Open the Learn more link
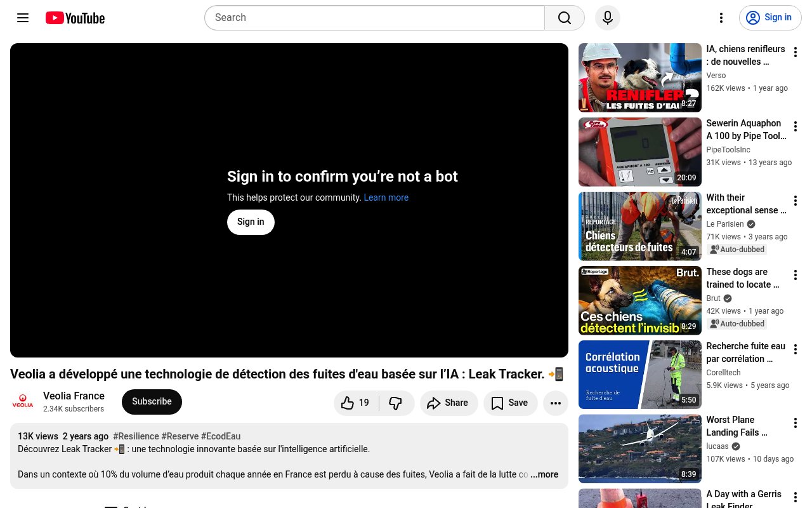This screenshot has height=508, width=812. click(x=386, y=197)
